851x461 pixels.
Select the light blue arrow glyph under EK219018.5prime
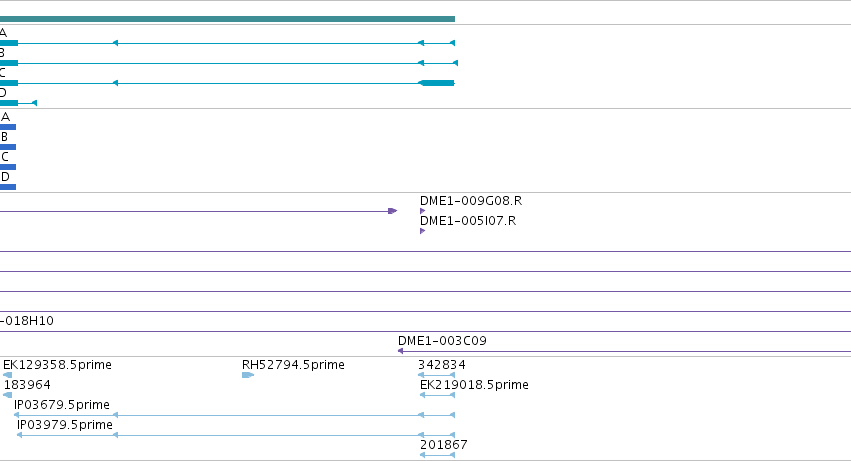tap(437, 395)
